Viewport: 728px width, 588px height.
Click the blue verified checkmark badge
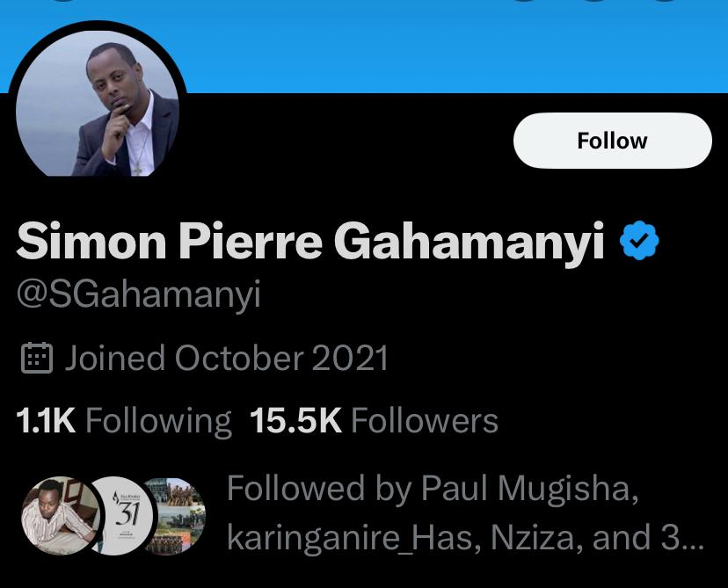(x=640, y=242)
